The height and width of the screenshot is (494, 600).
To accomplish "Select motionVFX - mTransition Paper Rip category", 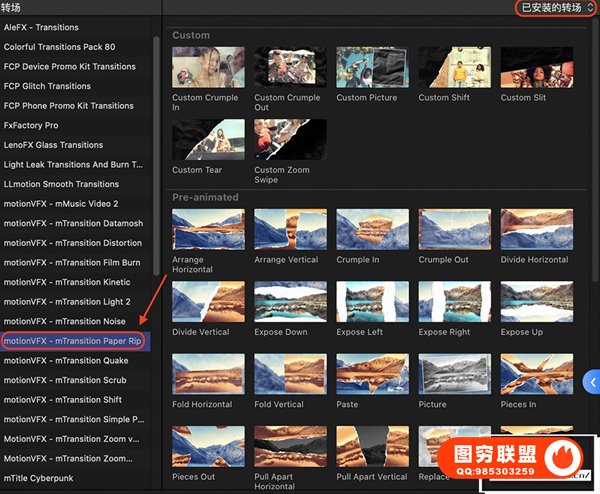I will [x=72, y=341].
